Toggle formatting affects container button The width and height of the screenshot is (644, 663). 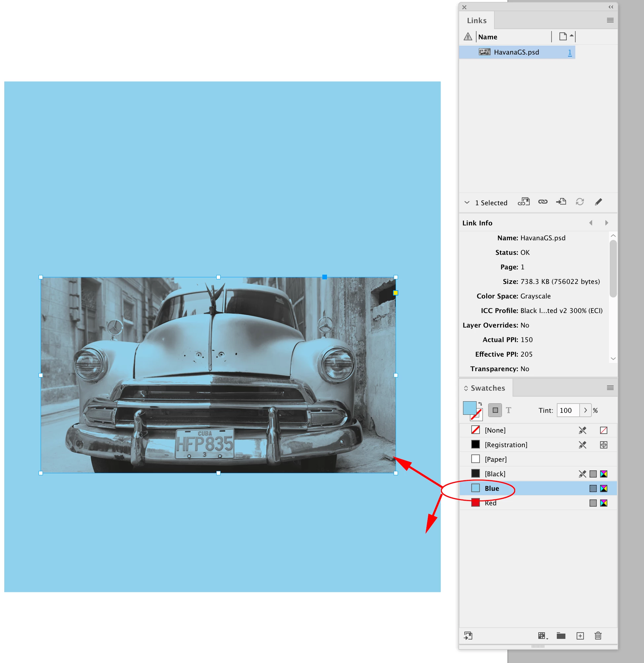tap(495, 410)
